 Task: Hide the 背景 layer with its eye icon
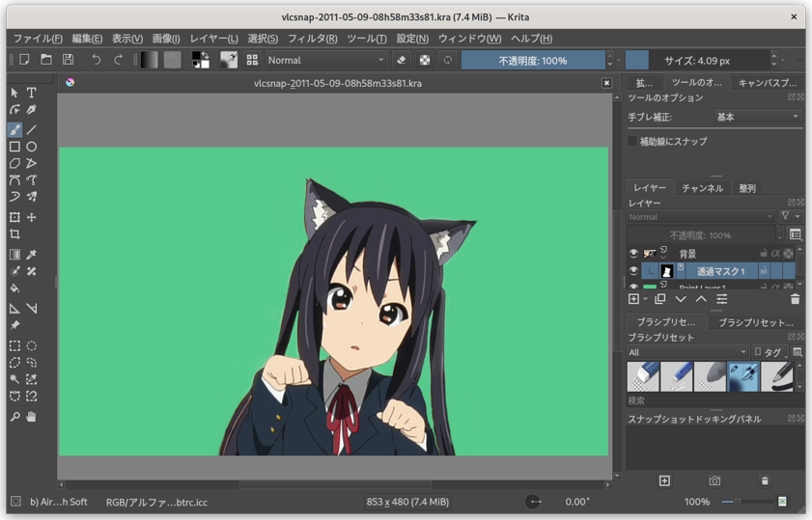click(x=633, y=254)
